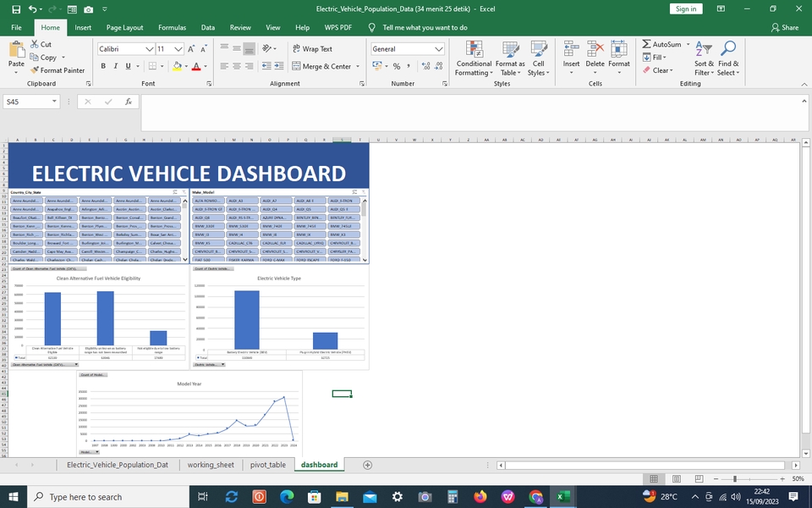Click the Share button

pyautogui.click(x=785, y=27)
